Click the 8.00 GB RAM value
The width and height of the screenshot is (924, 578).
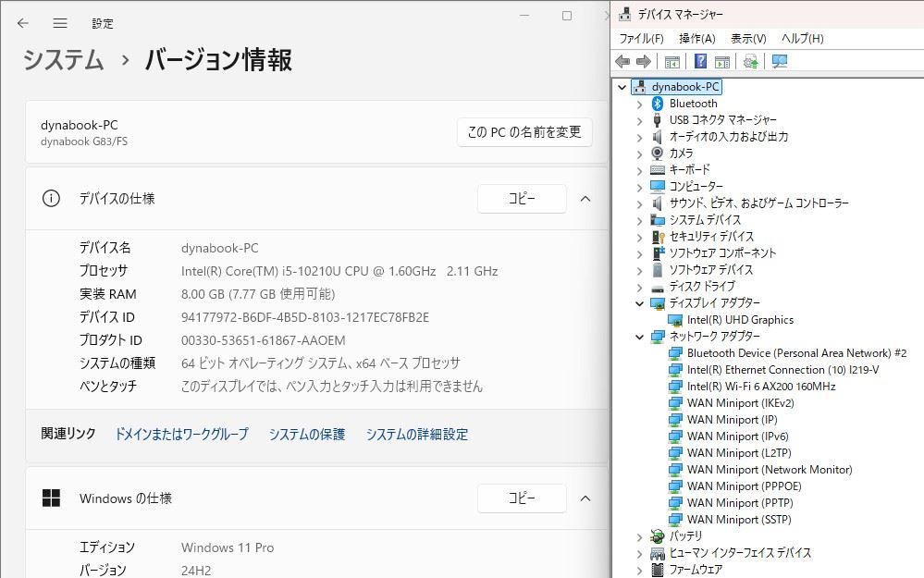pos(258,294)
